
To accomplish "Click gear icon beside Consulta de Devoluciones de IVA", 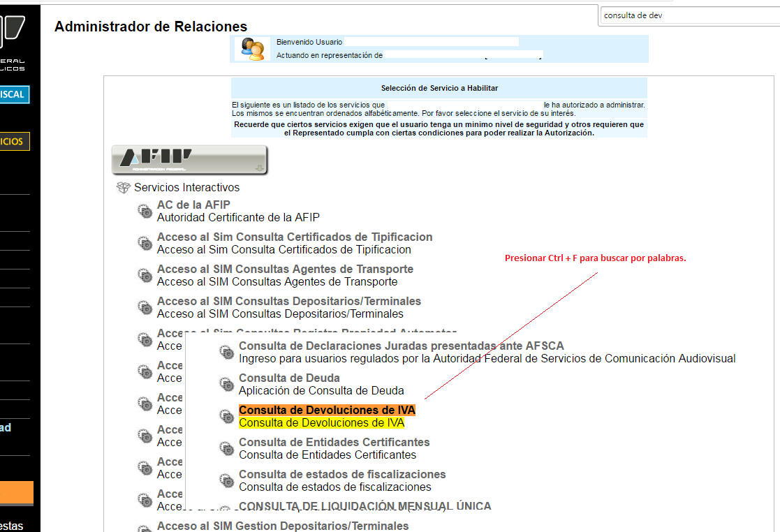I will (x=227, y=416).
